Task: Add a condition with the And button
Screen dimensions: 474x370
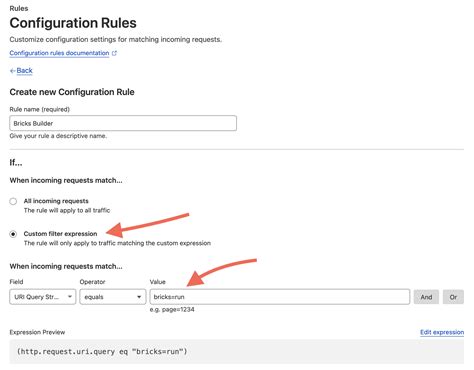Action: pyautogui.click(x=426, y=297)
